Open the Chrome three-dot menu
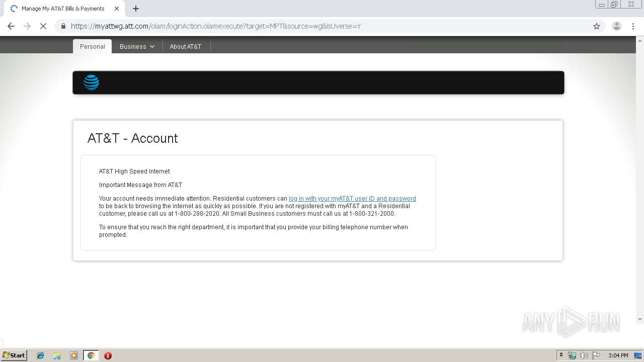Viewport: 644px width, 362px height. coord(633,26)
